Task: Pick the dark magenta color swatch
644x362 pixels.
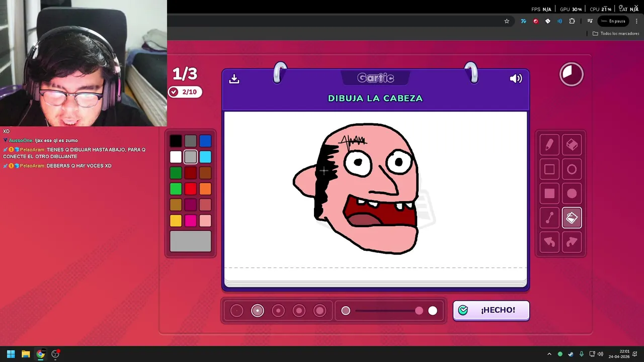Action: (190, 205)
